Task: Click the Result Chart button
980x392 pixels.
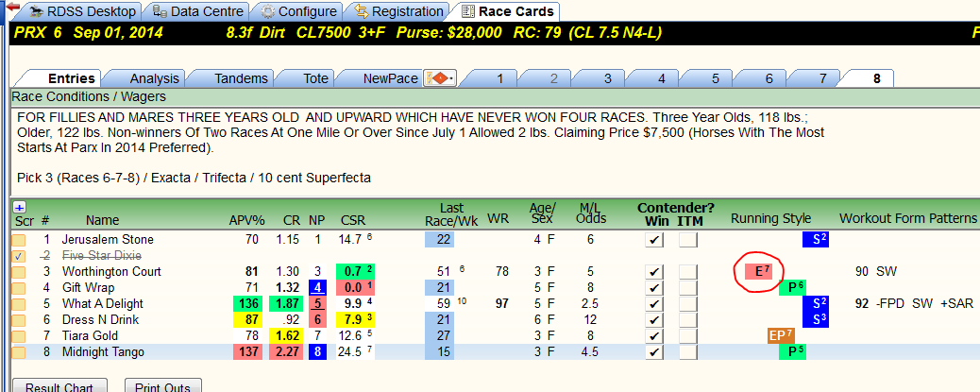Action: click(x=60, y=385)
